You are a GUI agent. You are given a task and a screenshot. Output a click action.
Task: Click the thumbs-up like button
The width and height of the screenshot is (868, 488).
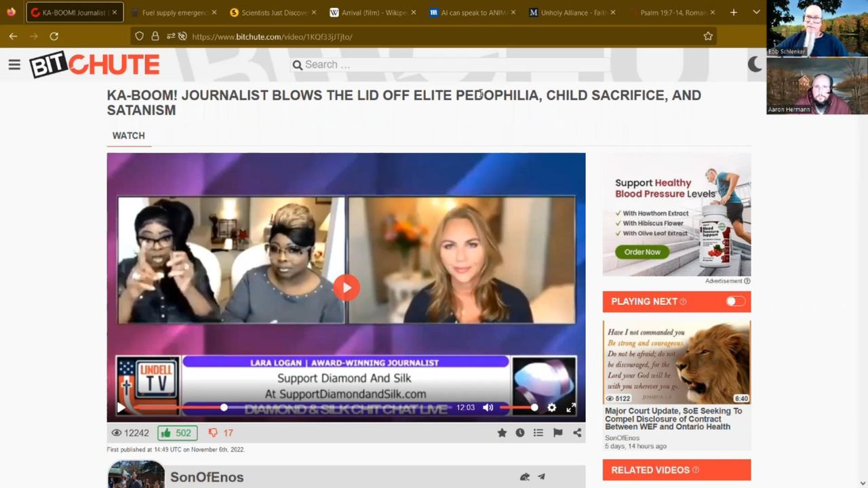click(x=177, y=433)
